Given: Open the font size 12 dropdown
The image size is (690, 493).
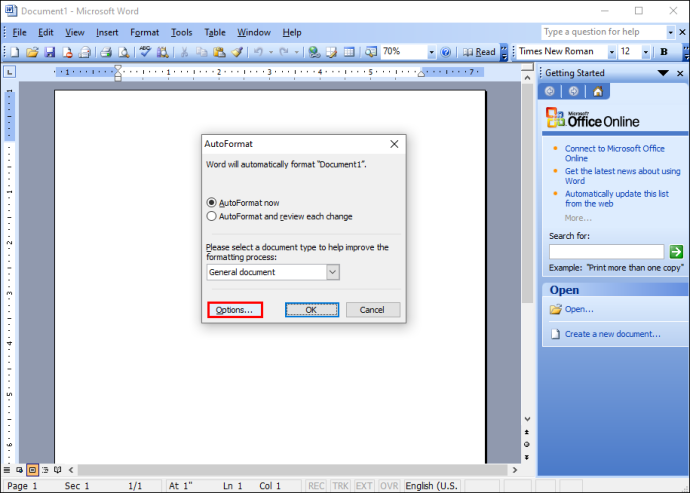Looking at the screenshot, I should point(646,52).
